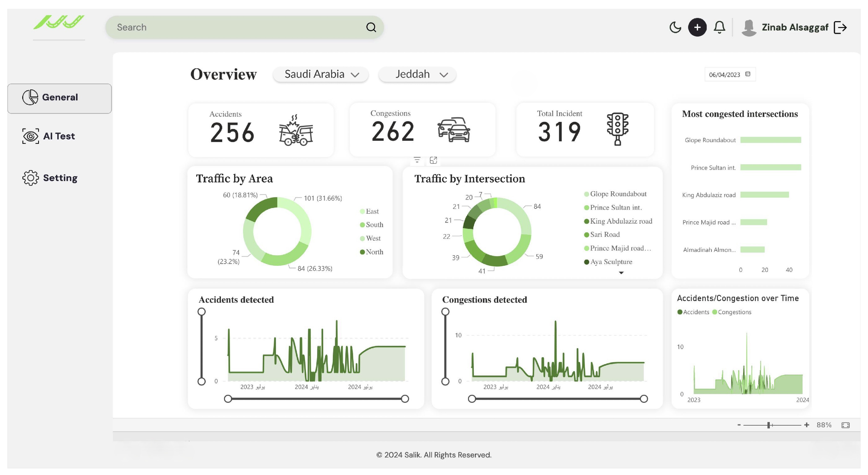Click the logout arrow icon
The height and width of the screenshot is (475, 868).
[840, 28]
